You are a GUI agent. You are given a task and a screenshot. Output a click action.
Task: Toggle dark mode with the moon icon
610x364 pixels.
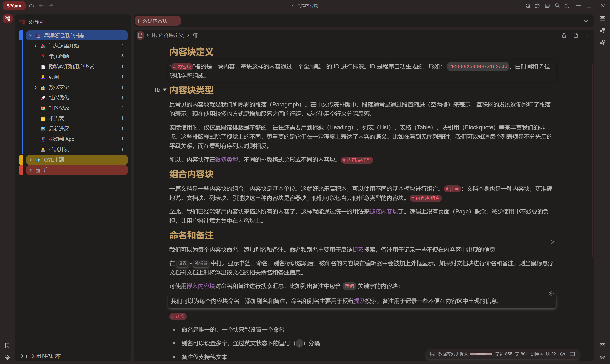point(567,6)
